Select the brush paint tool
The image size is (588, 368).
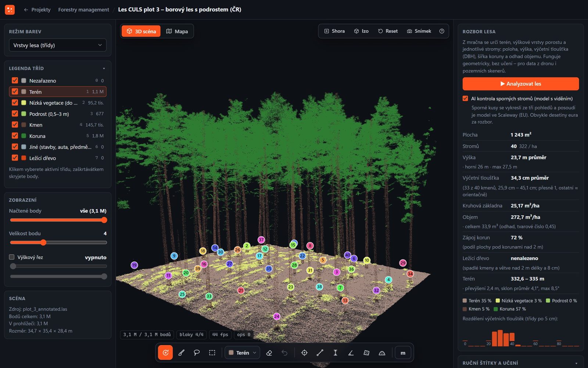[181, 353]
